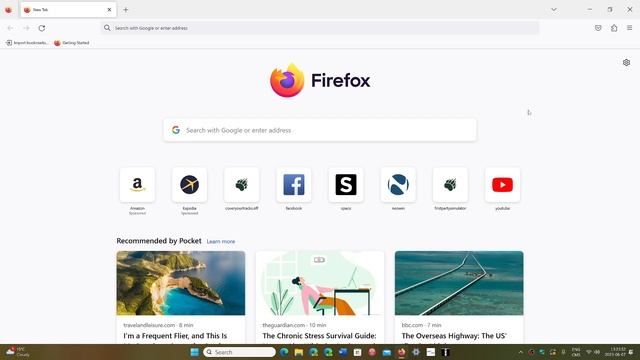Open the black S logo shortcut tile

click(x=346, y=185)
